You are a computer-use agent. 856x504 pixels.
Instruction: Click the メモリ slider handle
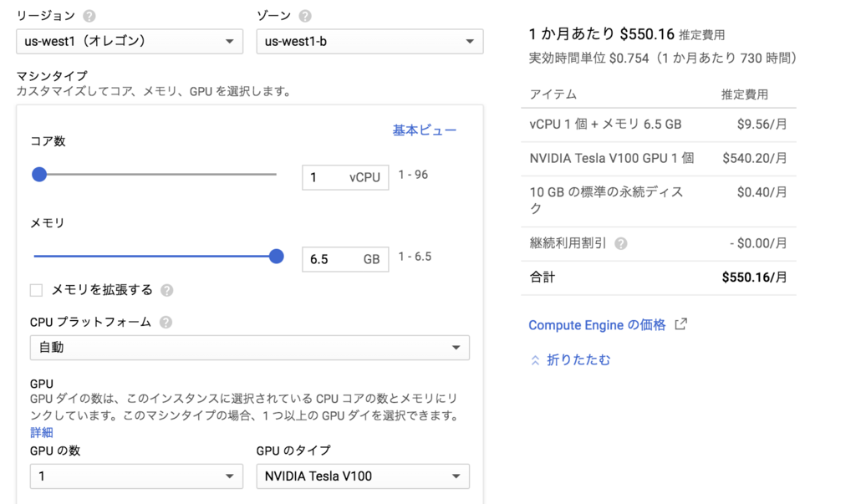click(x=277, y=256)
